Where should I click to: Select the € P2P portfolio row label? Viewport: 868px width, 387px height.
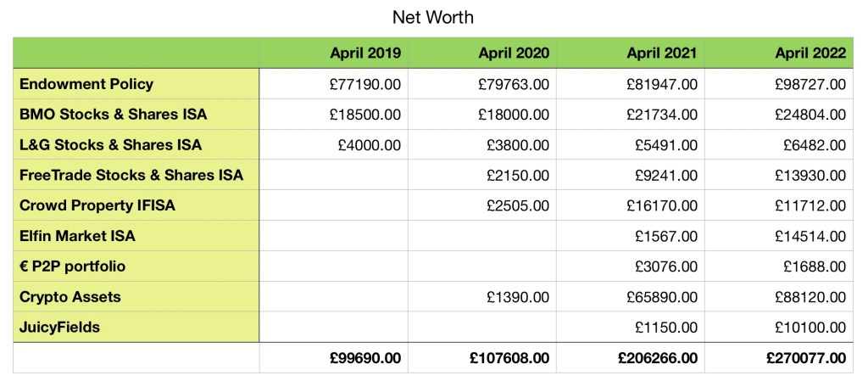click(x=72, y=266)
